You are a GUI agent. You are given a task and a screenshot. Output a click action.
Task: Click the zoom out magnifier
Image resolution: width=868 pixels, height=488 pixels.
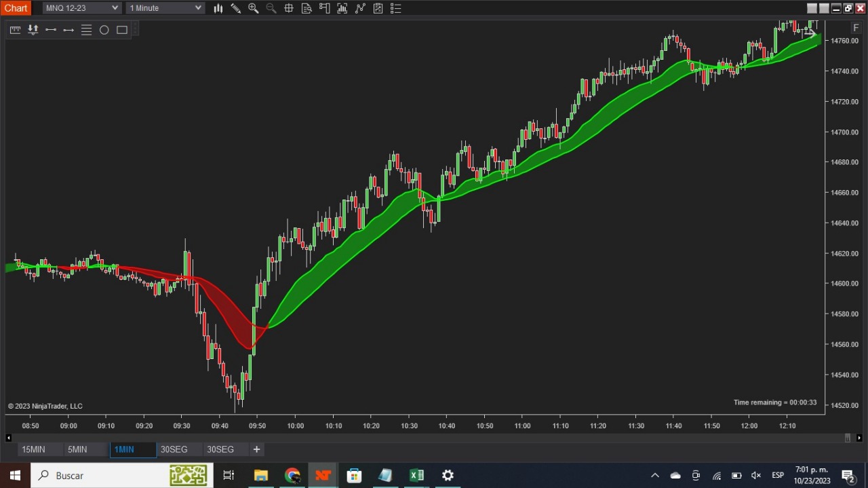[x=271, y=8]
